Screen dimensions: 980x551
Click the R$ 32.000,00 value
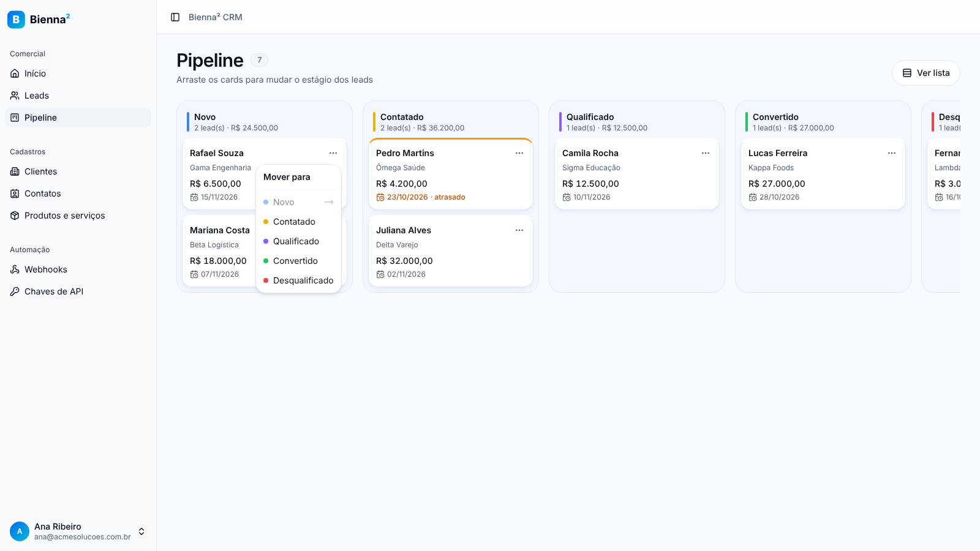point(404,261)
